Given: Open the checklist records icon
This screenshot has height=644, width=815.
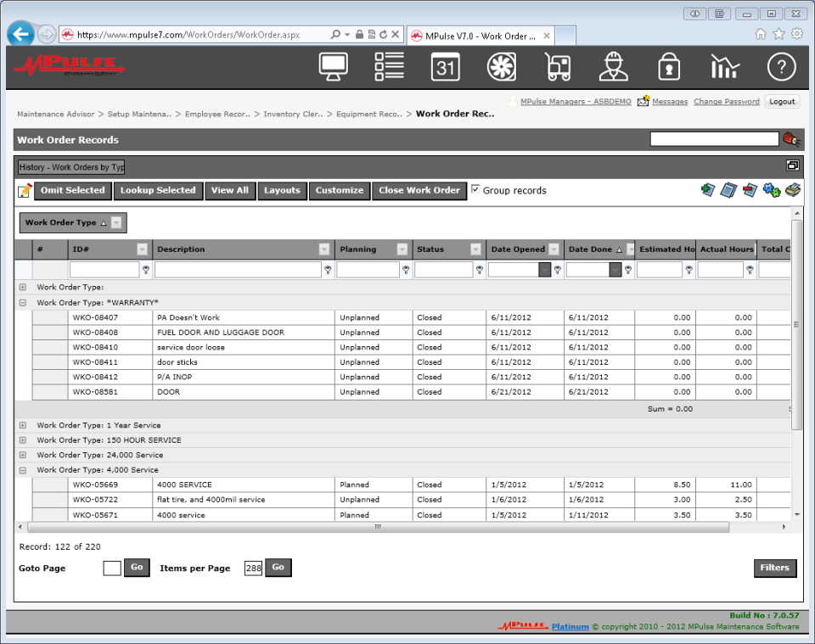Looking at the screenshot, I should click(390, 66).
